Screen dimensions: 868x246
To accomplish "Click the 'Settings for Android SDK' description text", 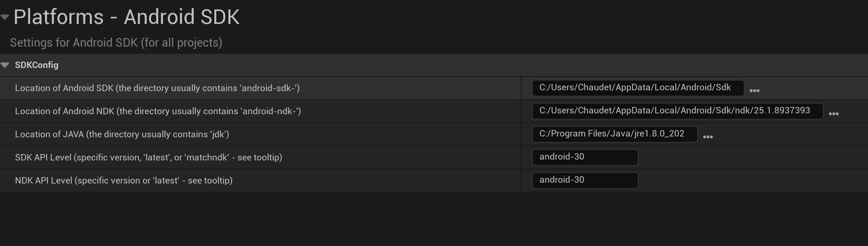I will click(x=116, y=43).
